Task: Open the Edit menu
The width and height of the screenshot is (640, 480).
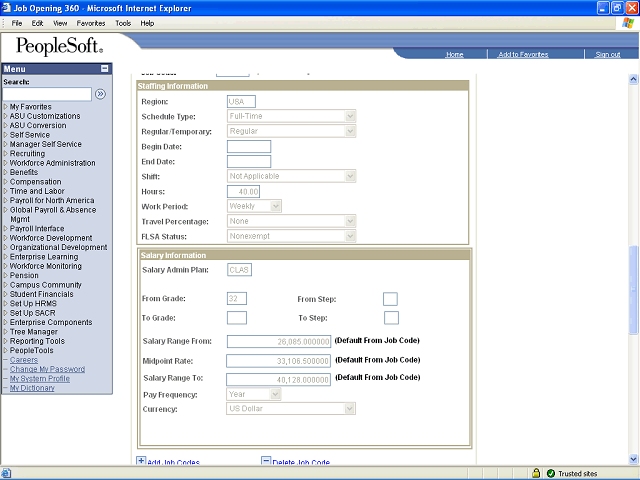Action: coord(37,23)
